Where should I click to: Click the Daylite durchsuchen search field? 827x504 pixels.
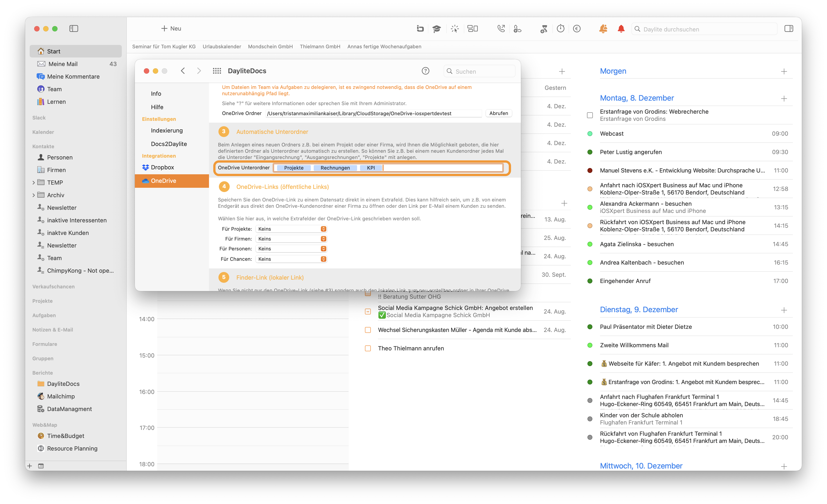(704, 29)
